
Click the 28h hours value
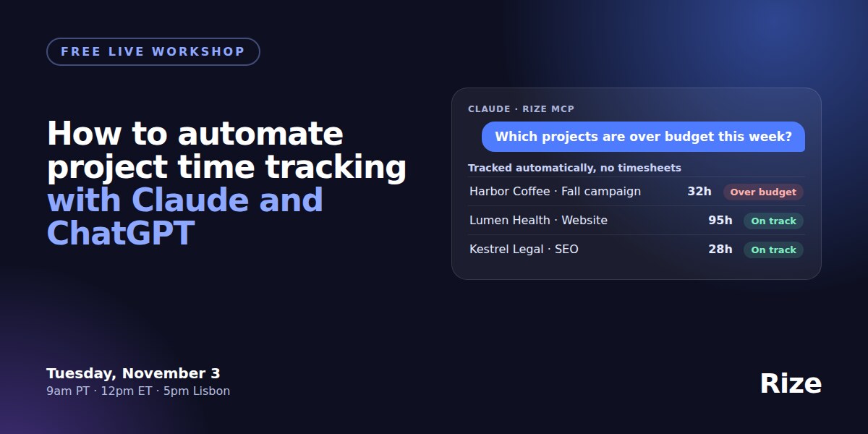[x=720, y=250]
